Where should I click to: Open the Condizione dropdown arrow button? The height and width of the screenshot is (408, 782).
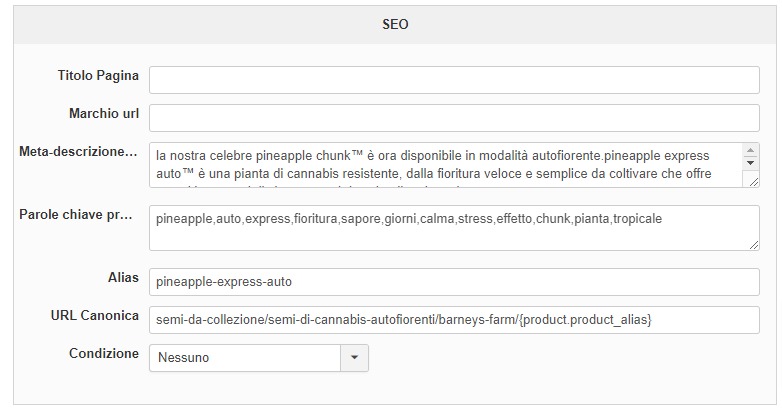coord(355,357)
